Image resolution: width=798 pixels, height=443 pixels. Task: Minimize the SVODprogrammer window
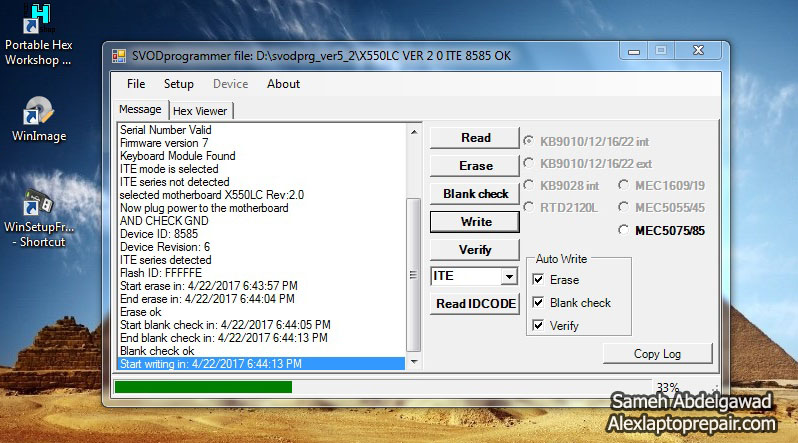[x=634, y=51]
